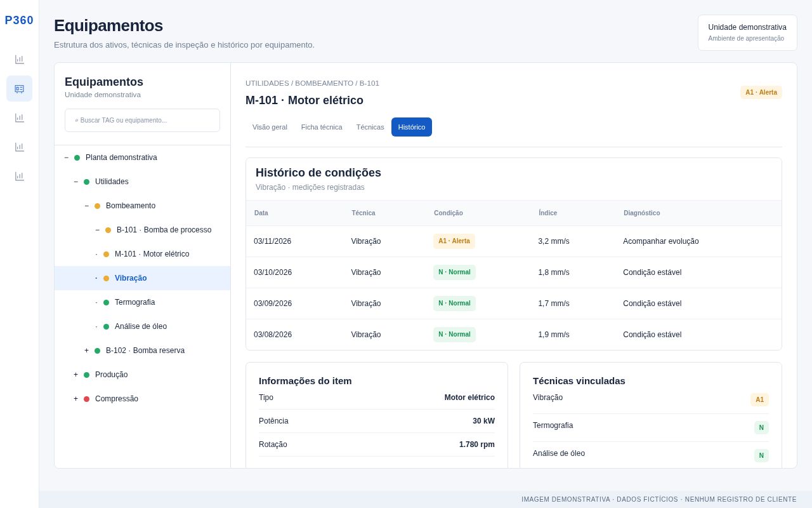Click the 1.780 rpm rotation value
The width and height of the screenshot is (812, 508).
tap(477, 444)
